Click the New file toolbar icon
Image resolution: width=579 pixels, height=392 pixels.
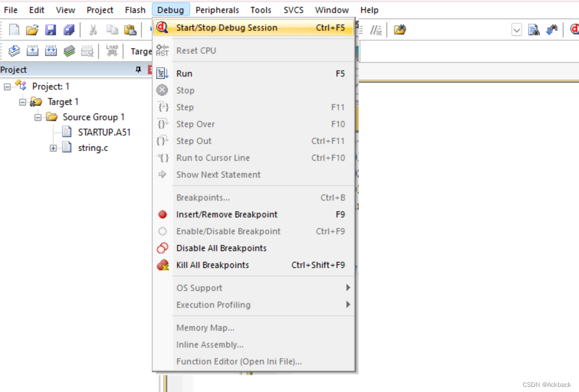click(x=14, y=30)
